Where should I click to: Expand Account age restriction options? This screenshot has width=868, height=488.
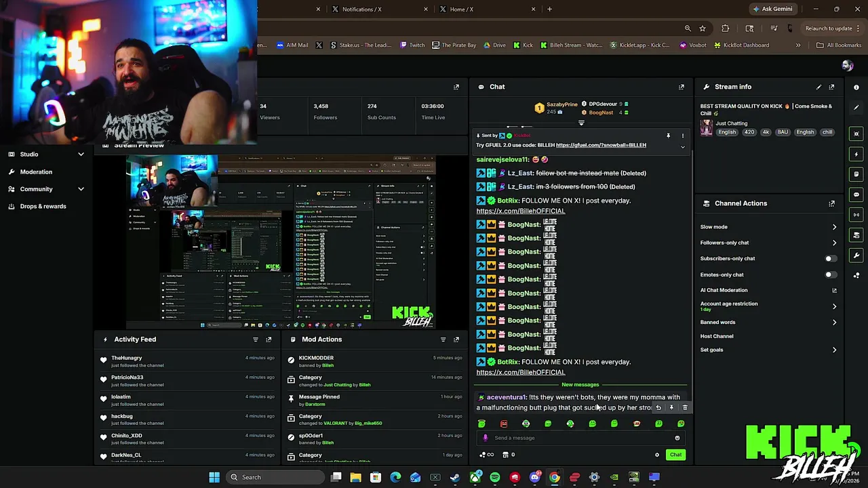[x=834, y=306]
